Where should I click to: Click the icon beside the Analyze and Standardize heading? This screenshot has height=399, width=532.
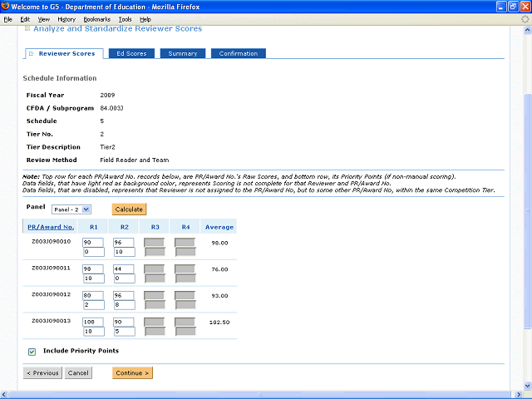coord(27,29)
